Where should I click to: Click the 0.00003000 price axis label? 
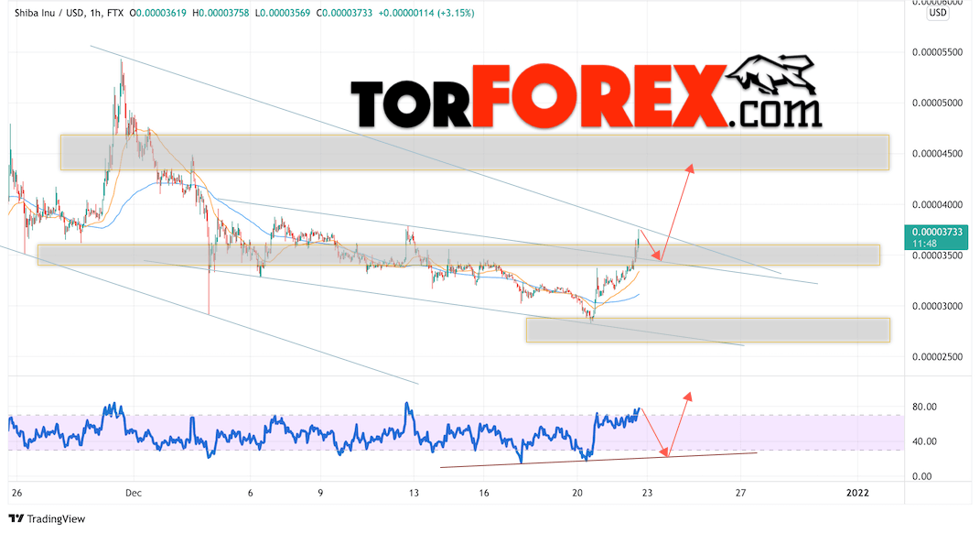(x=937, y=306)
